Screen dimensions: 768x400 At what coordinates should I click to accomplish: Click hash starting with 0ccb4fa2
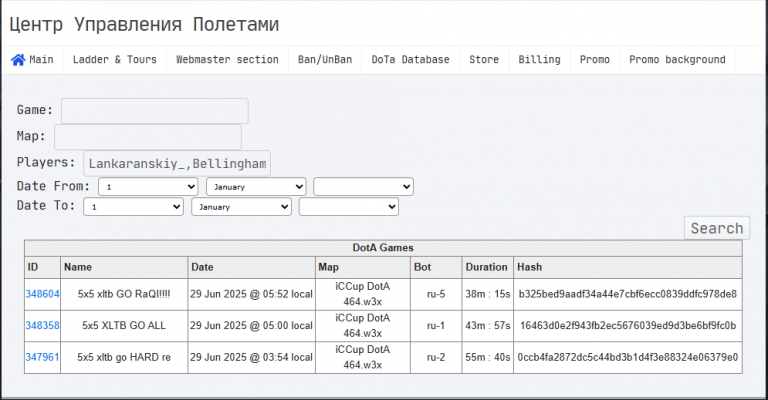point(628,357)
